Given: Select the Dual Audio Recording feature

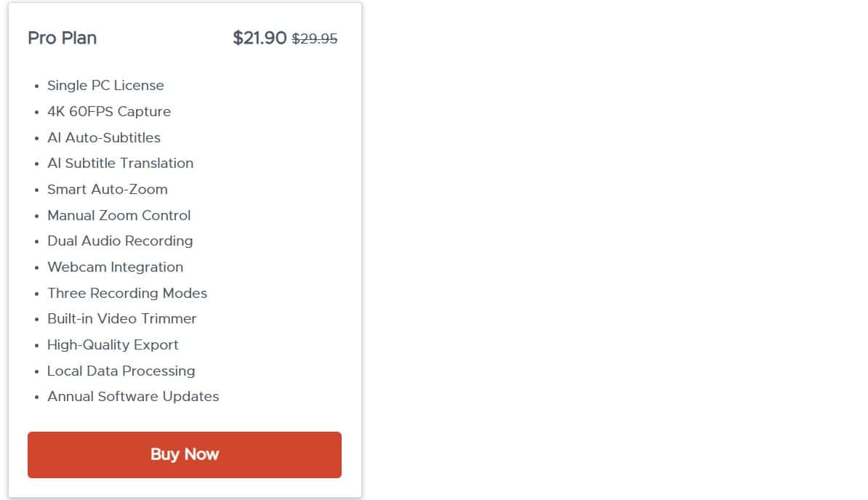Looking at the screenshot, I should pyautogui.click(x=119, y=241).
